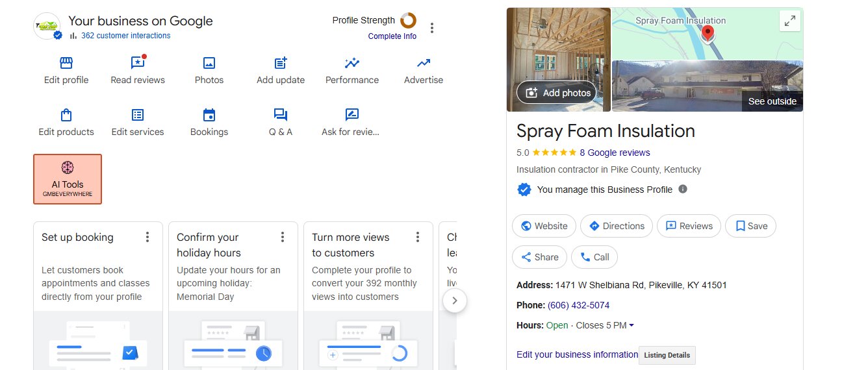
Task: Open the See outside street view
Action: point(772,101)
